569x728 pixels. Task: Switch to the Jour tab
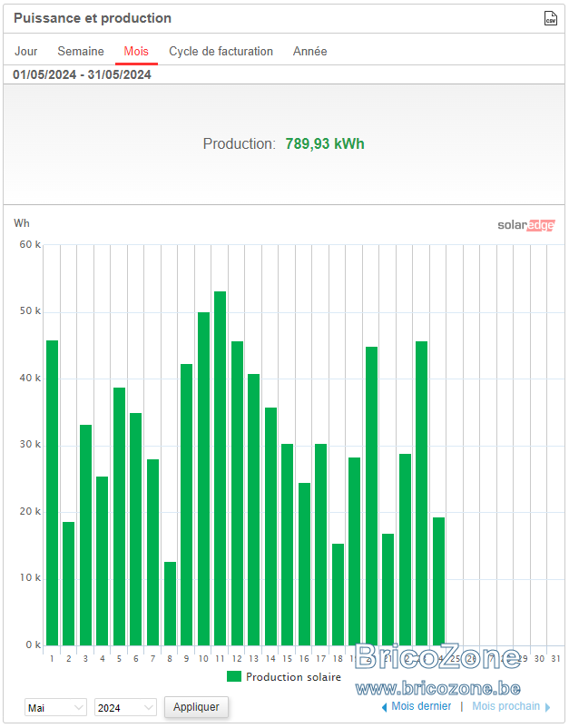pyautogui.click(x=26, y=51)
